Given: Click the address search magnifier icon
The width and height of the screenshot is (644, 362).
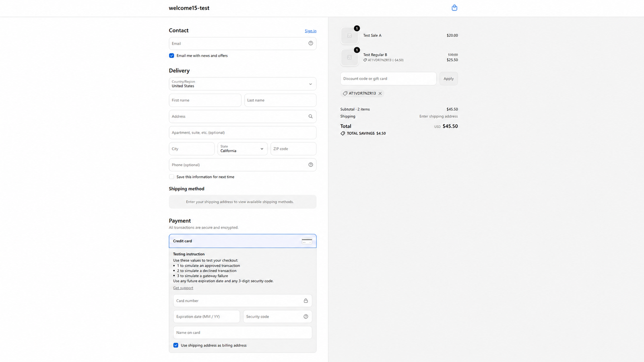Looking at the screenshot, I should (x=311, y=116).
